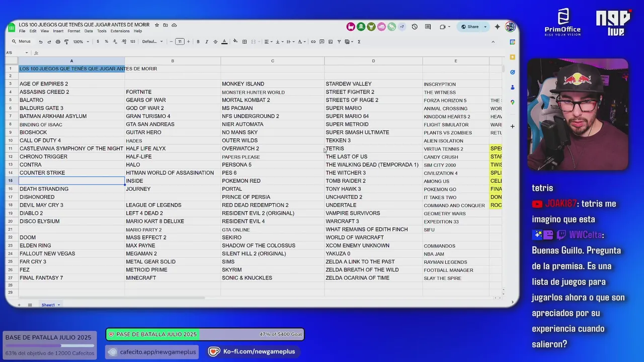Focus the font size field
The height and width of the screenshot is (362, 644).
point(180,42)
